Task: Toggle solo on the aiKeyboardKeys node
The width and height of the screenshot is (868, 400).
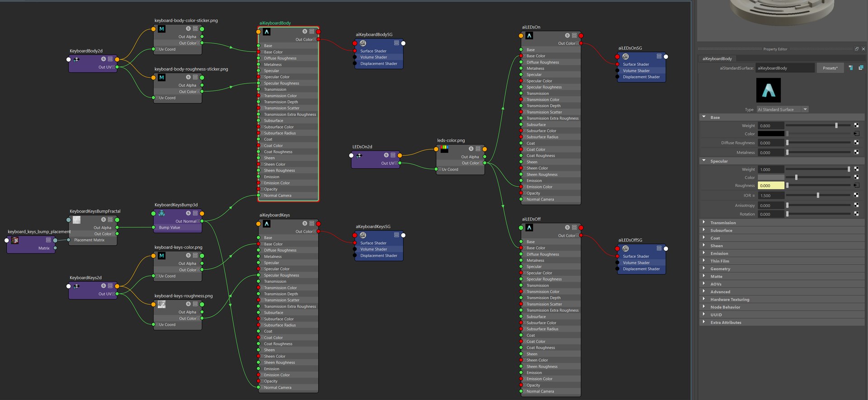Action: 305,224
